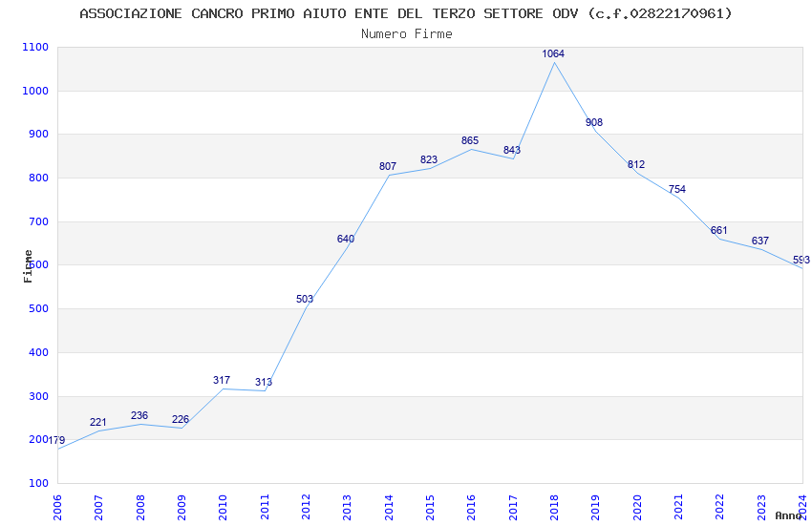812x525 pixels.
Task: Click the x-axis year 2010
Action: [x=224, y=508]
